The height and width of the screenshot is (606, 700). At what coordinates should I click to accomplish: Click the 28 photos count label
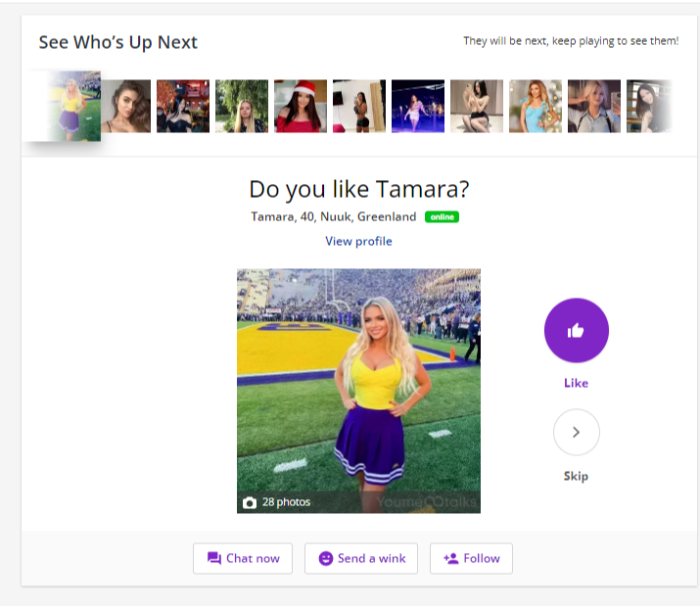click(x=286, y=502)
